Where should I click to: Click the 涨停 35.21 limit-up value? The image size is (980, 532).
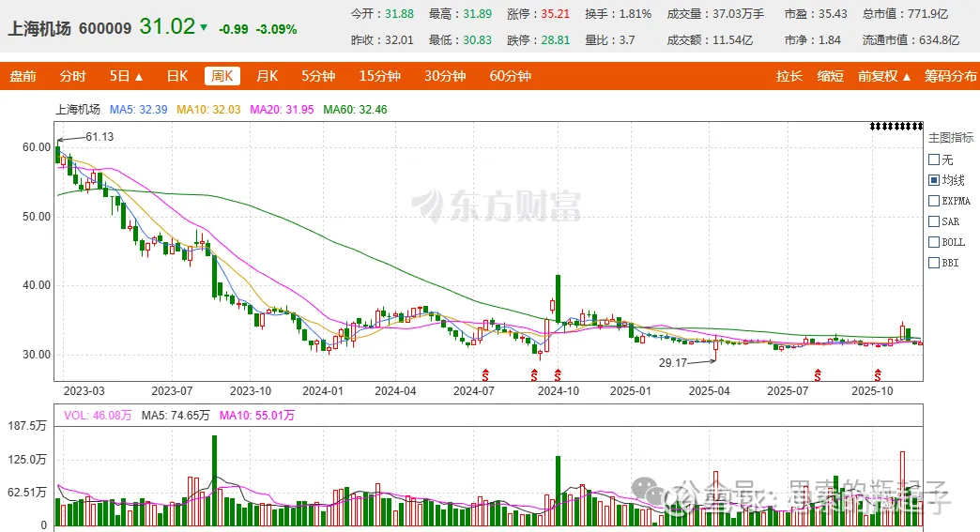click(555, 14)
